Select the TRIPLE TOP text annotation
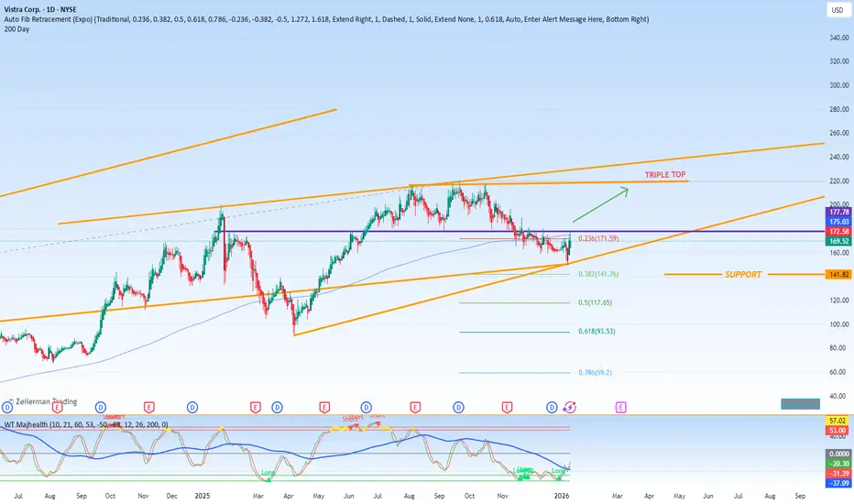854x504 pixels. [665, 175]
